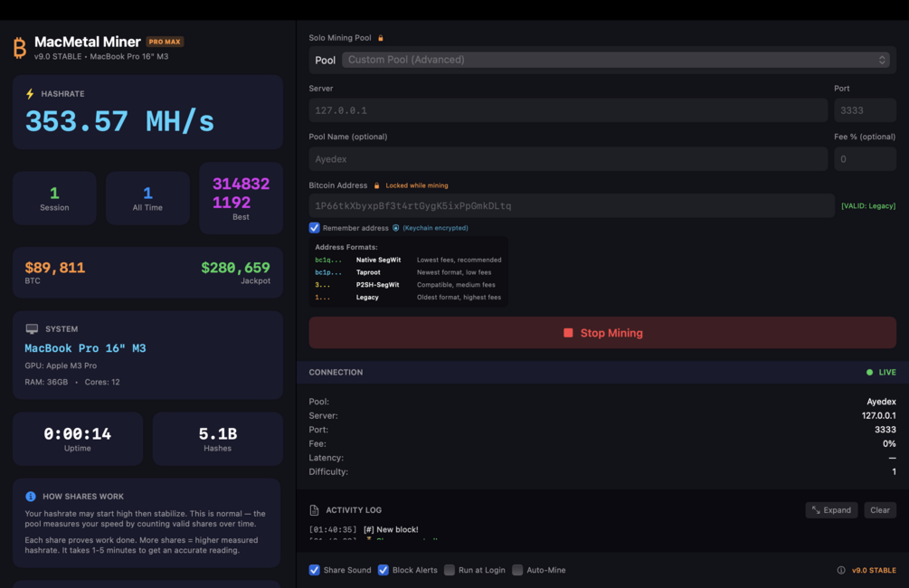Click the CONNECTION section header
This screenshot has width=909, height=588.
point(336,373)
